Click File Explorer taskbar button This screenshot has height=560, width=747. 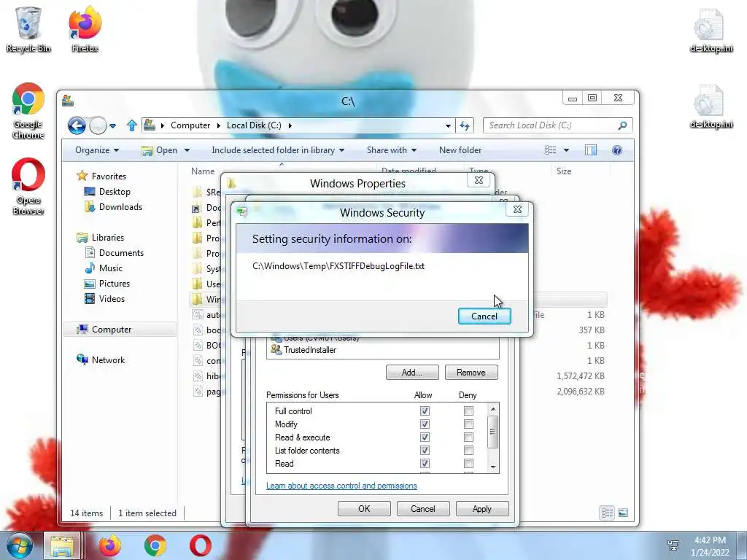tap(63, 545)
